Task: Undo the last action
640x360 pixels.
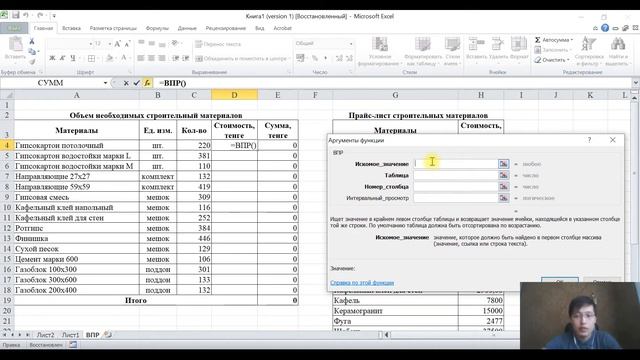Action: (x=26, y=16)
